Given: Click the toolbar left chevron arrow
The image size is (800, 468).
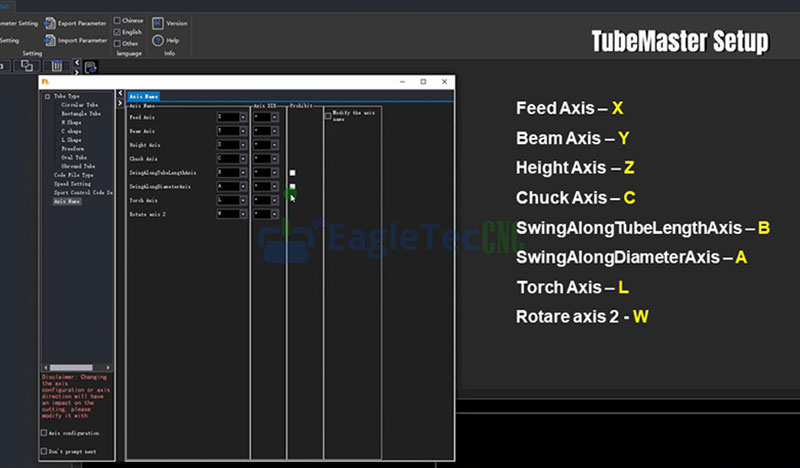Looking at the screenshot, I should (x=77, y=62).
